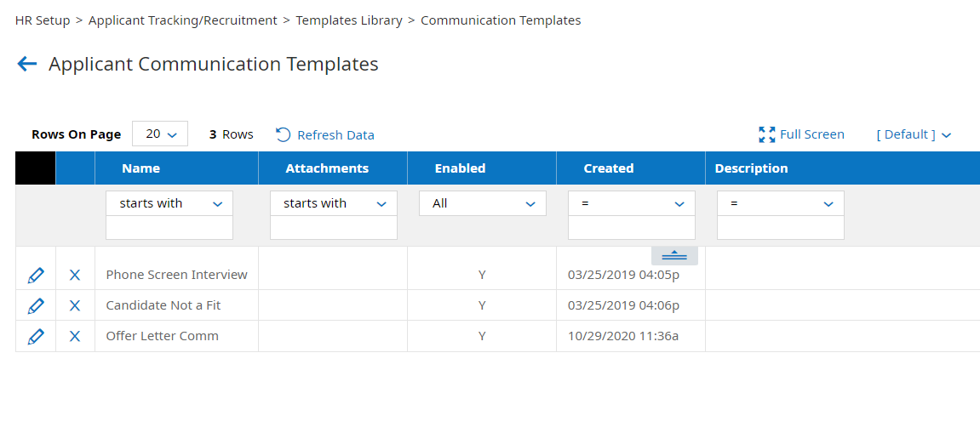Viewport: 980px width, 427px height.
Task: Open the Enabled filter dropdown
Action: (x=482, y=203)
